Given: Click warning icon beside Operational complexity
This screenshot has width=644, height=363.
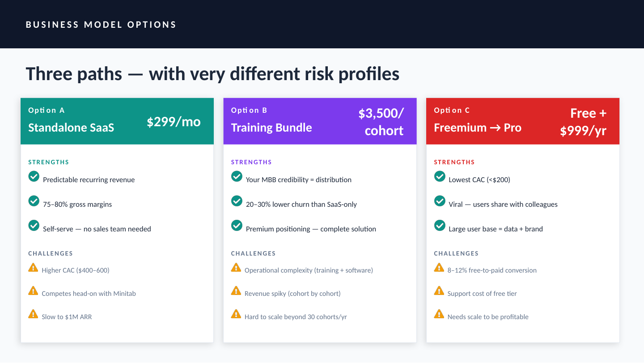Looking at the screenshot, I should pos(236,268).
